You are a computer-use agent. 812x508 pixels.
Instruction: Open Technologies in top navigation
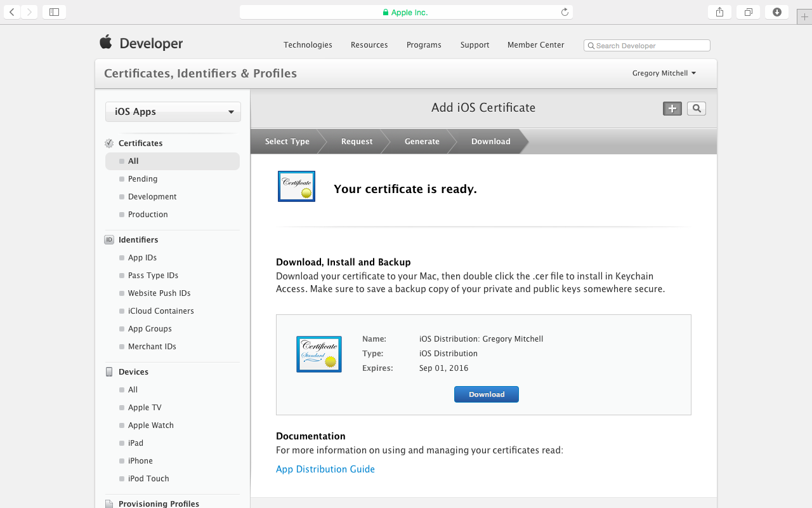[308, 45]
